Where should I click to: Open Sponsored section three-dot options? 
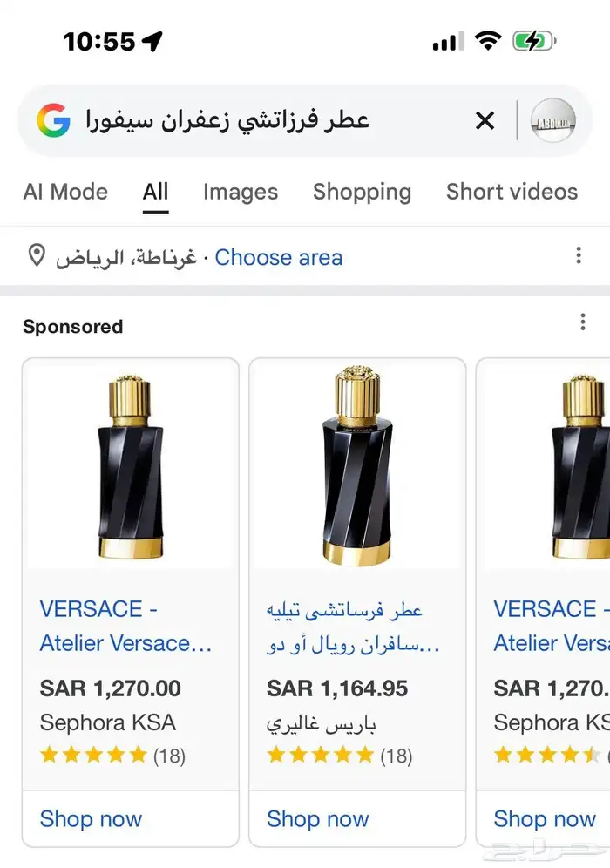coord(583,323)
